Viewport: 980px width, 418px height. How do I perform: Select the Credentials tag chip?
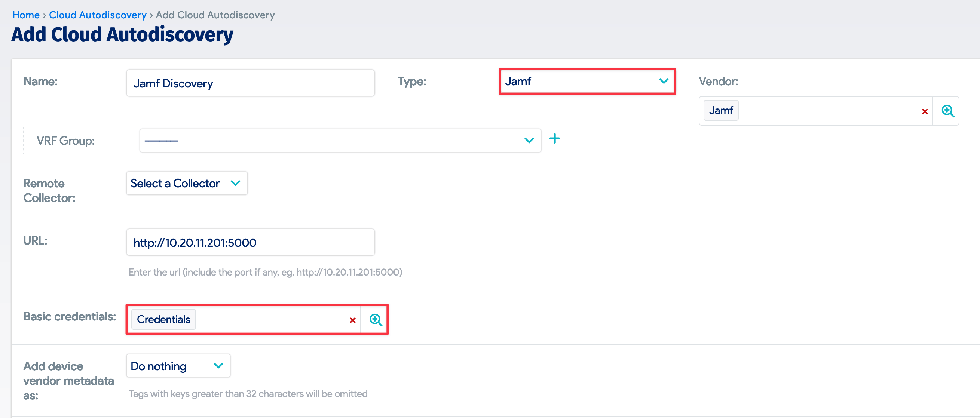pyautogui.click(x=163, y=320)
